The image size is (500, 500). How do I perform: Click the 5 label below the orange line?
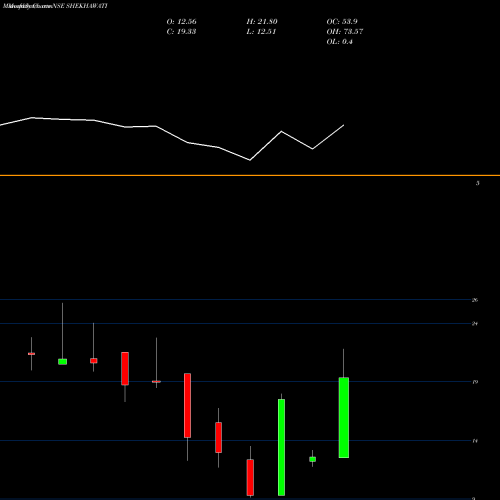pos(478,183)
